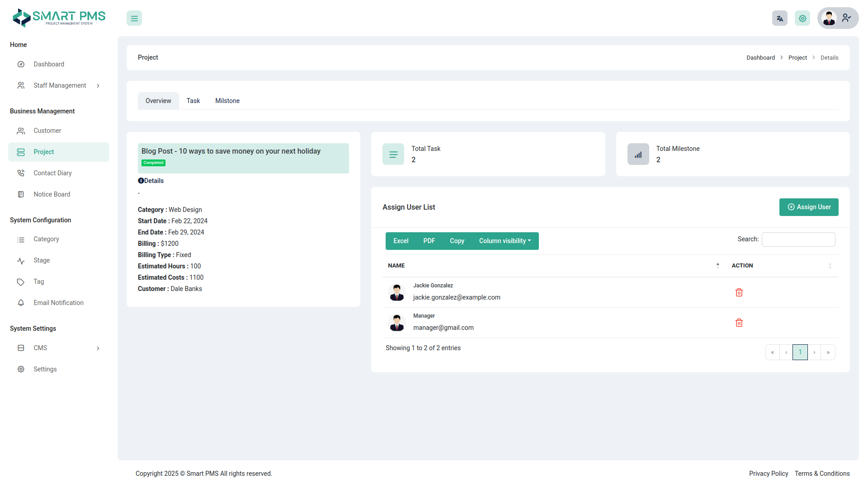868x488 pixels.
Task: Remove the Manager from assigned users
Action: click(739, 323)
